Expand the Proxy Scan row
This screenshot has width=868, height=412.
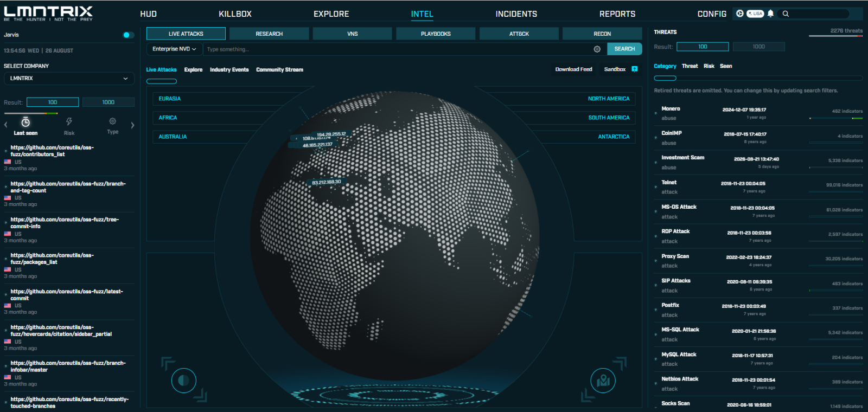click(758, 261)
